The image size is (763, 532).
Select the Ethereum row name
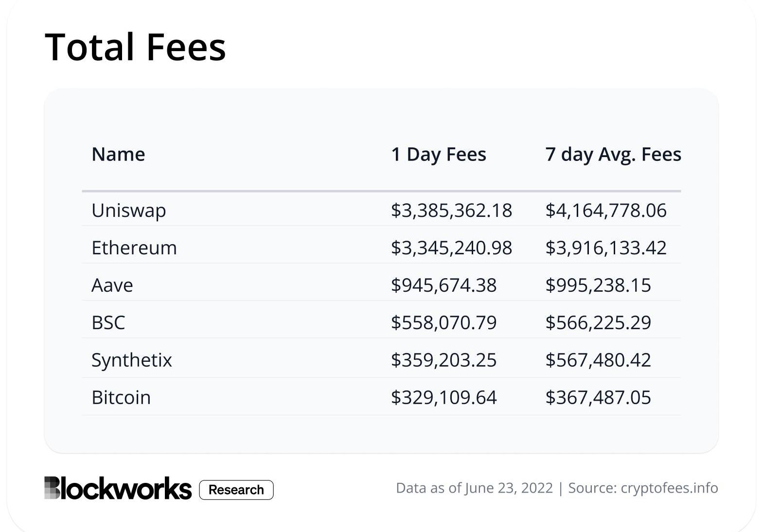tap(134, 248)
